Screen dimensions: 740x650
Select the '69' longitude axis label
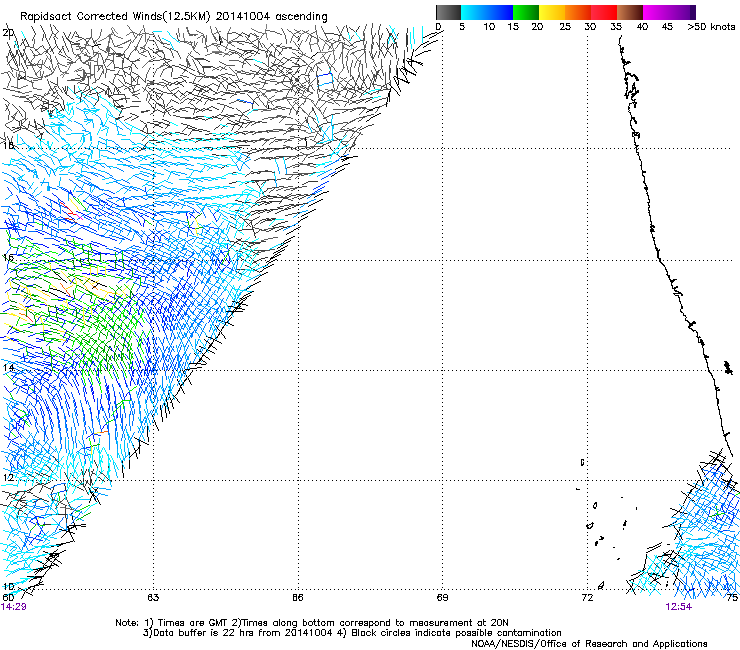(442, 598)
